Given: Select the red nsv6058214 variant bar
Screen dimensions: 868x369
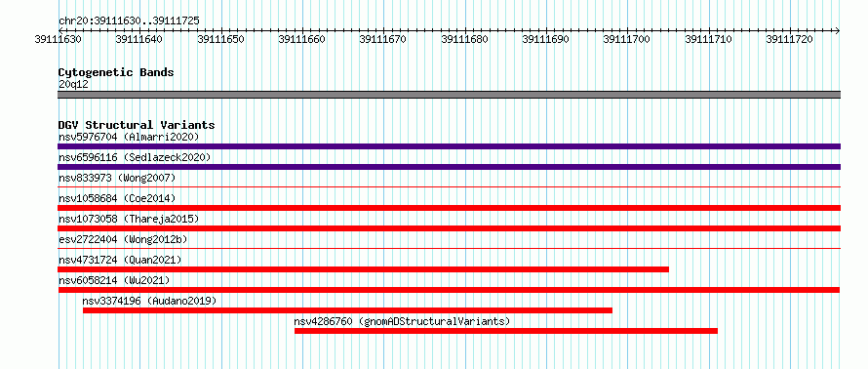Looking at the screenshot, I should click(x=449, y=290).
